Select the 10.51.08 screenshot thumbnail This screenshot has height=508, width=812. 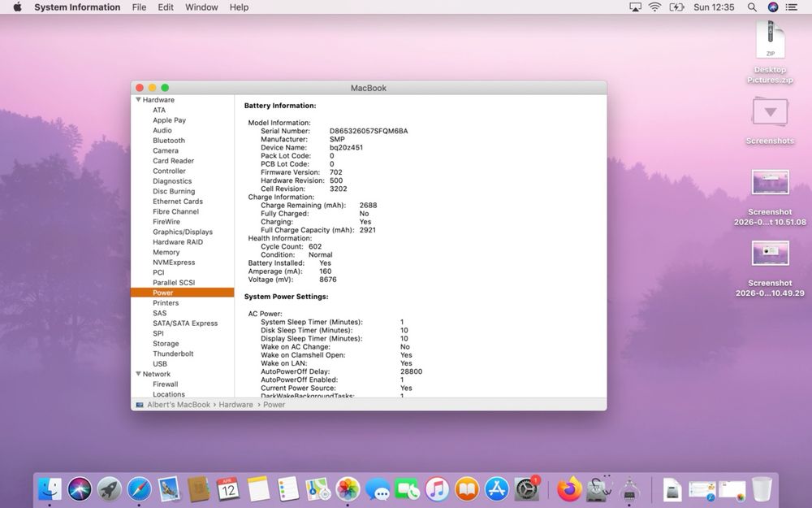pos(770,182)
